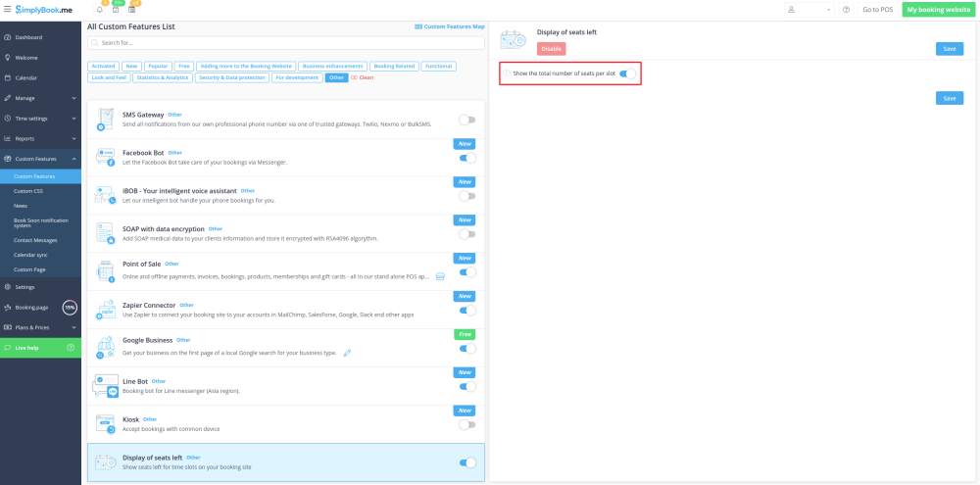Click the info icon beside seats per slot

click(508, 73)
